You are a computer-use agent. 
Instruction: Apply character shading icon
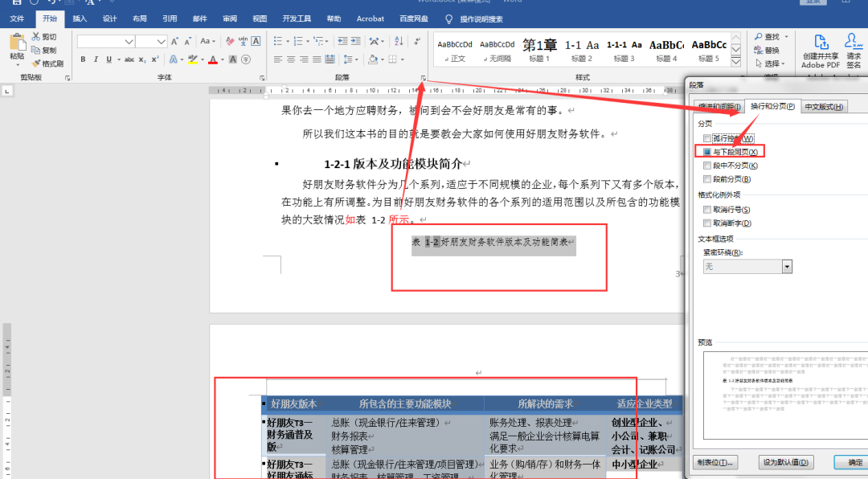click(x=232, y=59)
